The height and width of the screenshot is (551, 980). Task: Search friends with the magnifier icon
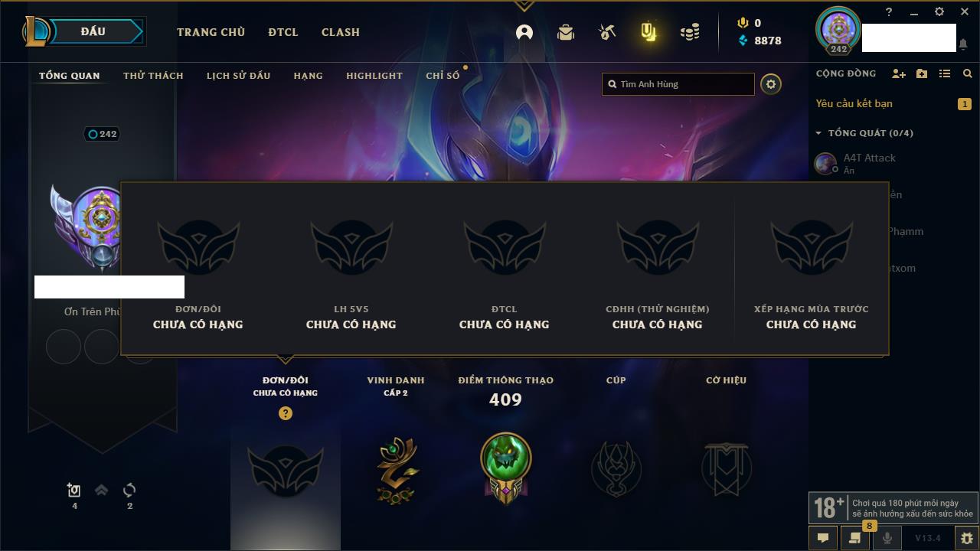point(968,73)
